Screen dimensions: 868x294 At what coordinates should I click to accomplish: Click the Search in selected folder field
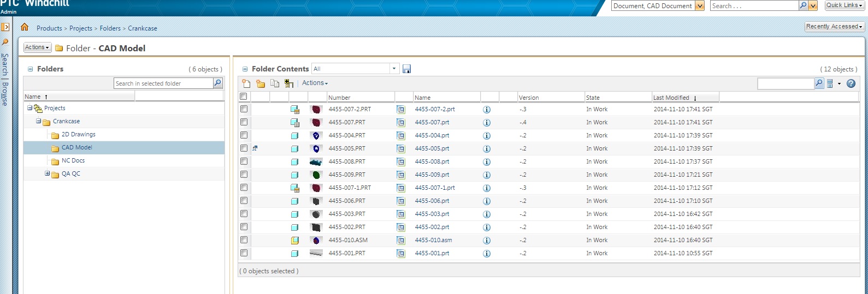pyautogui.click(x=163, y=83)
